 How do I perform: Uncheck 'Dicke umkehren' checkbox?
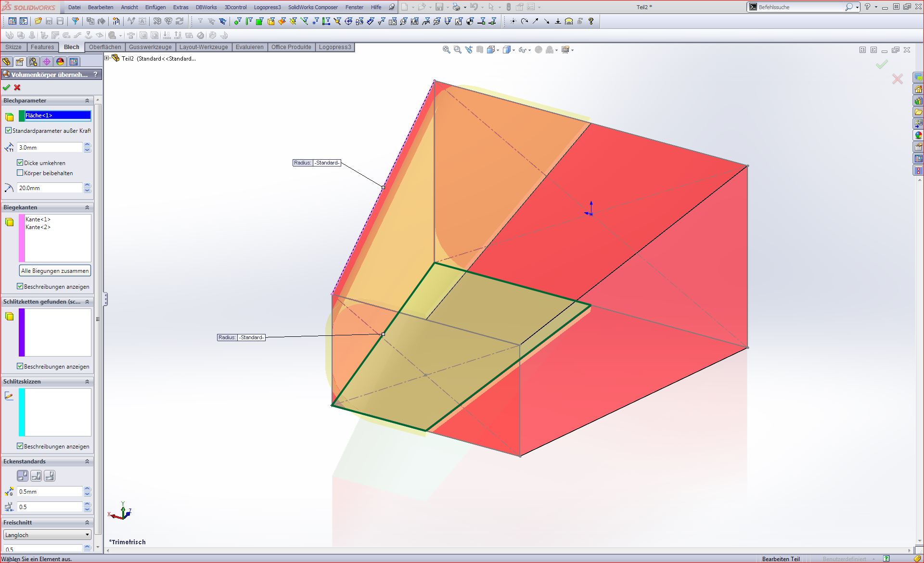[20, 163]
